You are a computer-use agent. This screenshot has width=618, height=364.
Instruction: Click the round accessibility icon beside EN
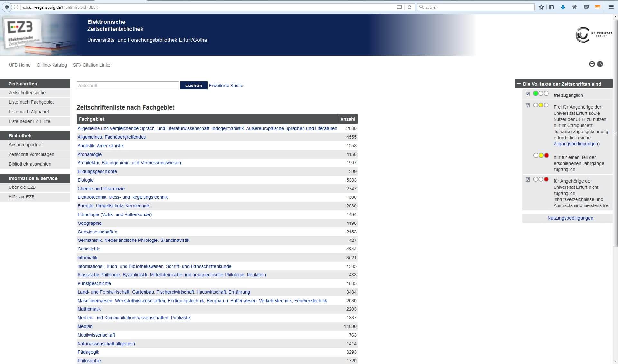coord(592,64)
